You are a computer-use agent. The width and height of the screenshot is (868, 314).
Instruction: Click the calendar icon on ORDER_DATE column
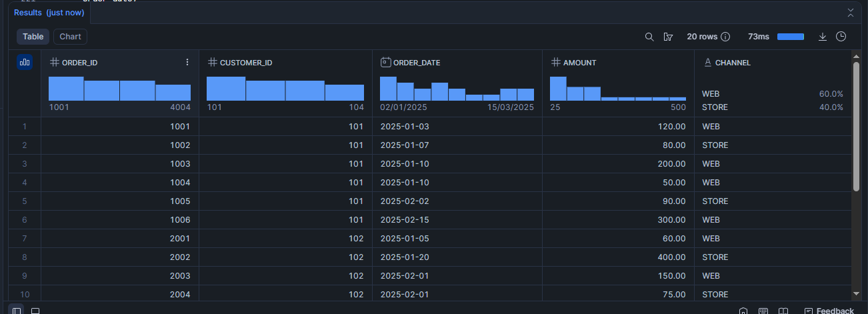(385, 63)
